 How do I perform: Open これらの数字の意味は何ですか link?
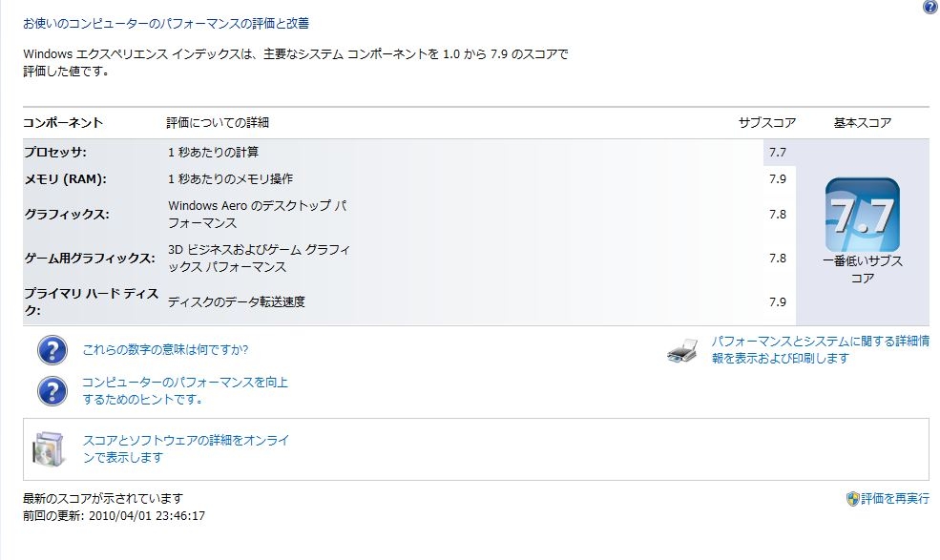pyautogui.click(x=165, y=350)
